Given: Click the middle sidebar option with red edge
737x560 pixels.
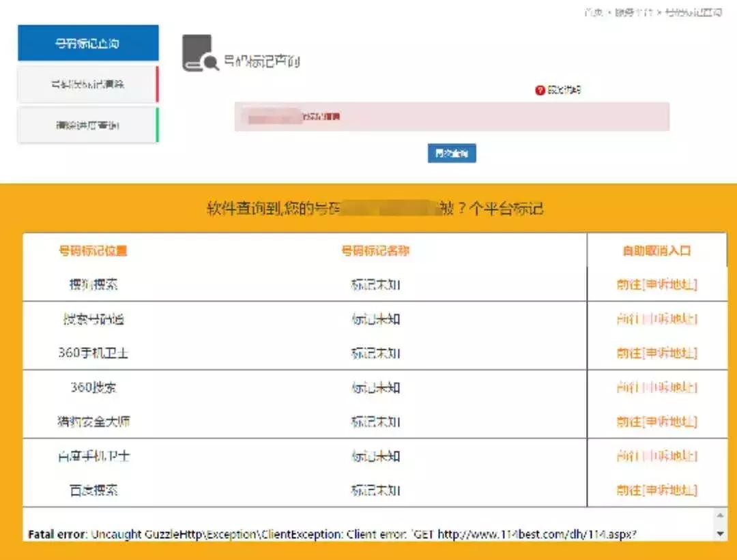Looking at the screenshot, I should (x=87, y=83).
